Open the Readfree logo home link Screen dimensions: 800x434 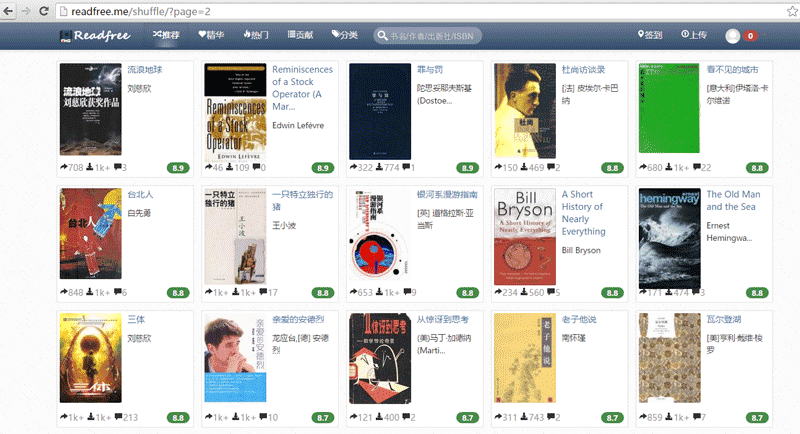pyautogui.click(x=95, y=35)
